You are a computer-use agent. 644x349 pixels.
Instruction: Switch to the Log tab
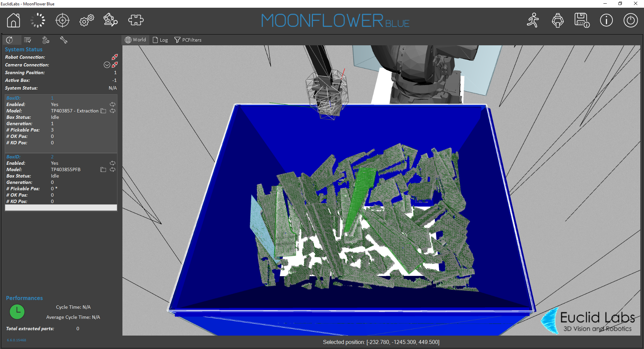[x=160, y=40]
